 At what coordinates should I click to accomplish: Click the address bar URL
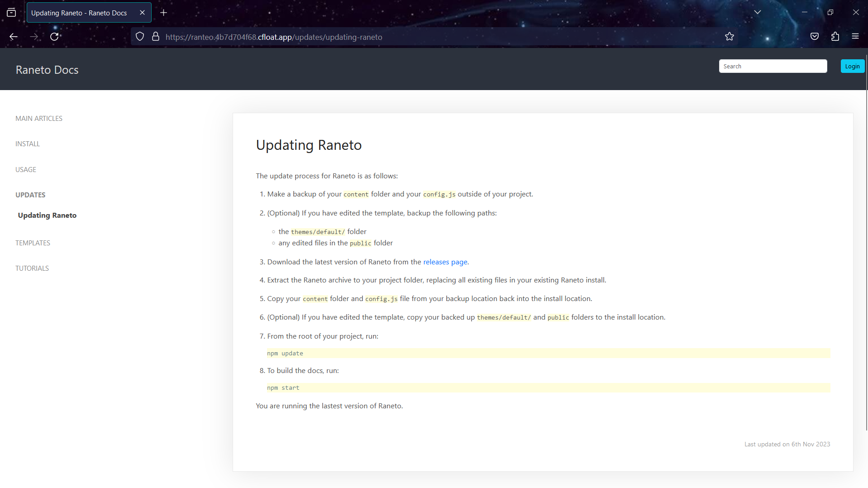click(274, 37)
